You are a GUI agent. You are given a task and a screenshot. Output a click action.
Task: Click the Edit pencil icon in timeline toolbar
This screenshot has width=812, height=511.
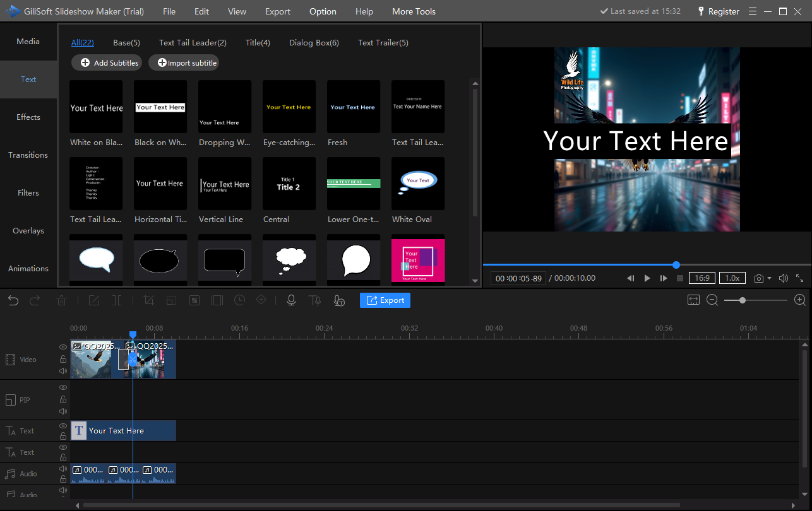(x=94, y=300)
